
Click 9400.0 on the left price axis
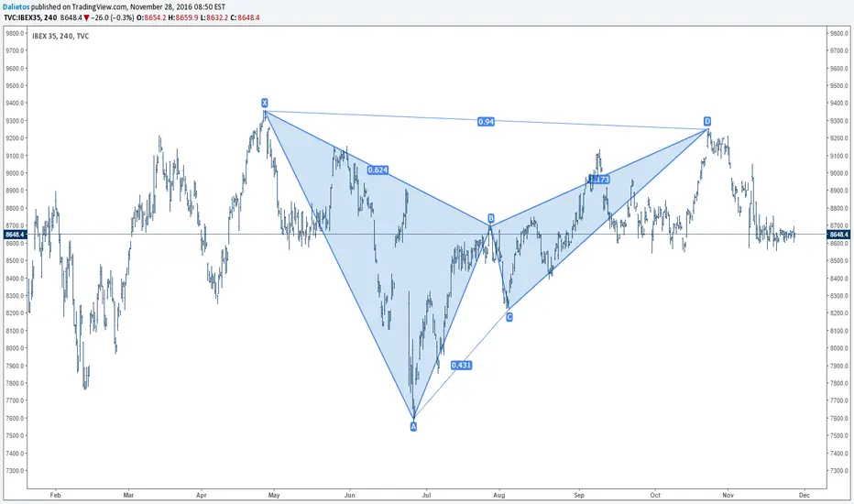coord(15,103)
